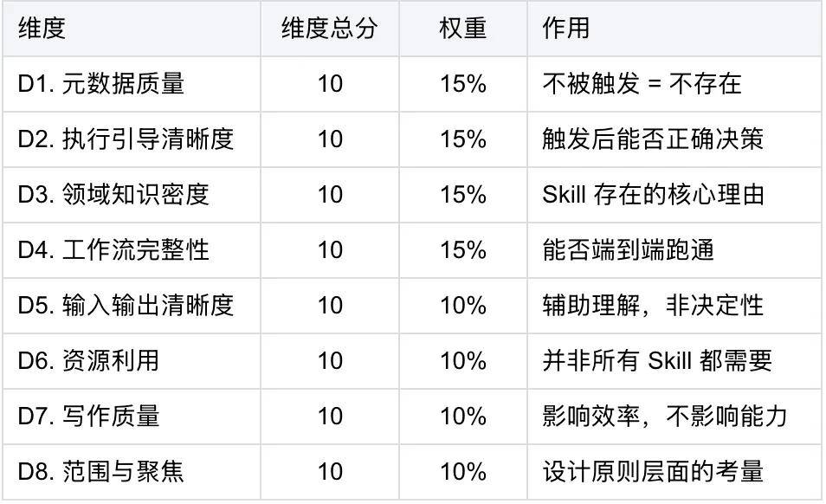Click the 能否端到端跑通 cell
Viewport: 826px width, 504px height.
click(674, 250)
